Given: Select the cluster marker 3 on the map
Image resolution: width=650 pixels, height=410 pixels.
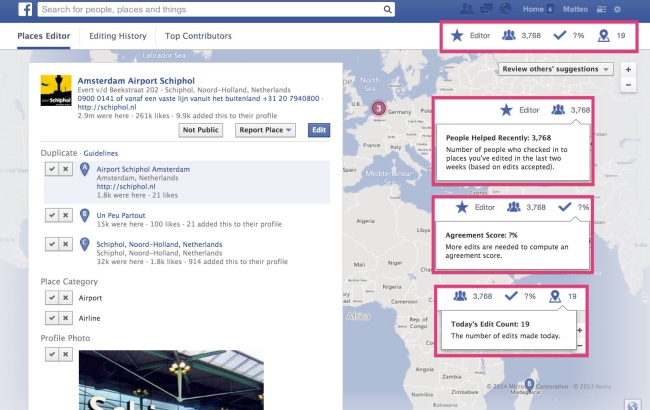Looking at the screenshot, I should coord(378,109).
